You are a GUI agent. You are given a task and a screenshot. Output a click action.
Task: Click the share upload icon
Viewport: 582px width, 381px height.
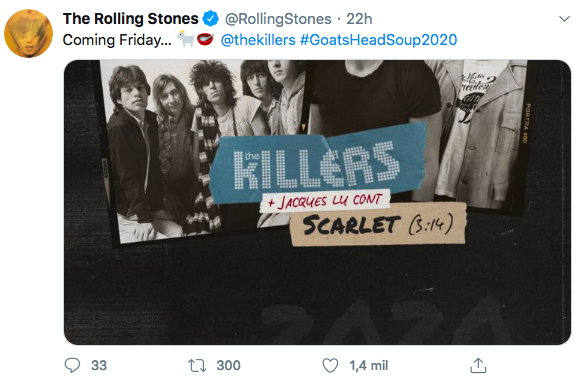pyautogui.click(x=478, y=365)
